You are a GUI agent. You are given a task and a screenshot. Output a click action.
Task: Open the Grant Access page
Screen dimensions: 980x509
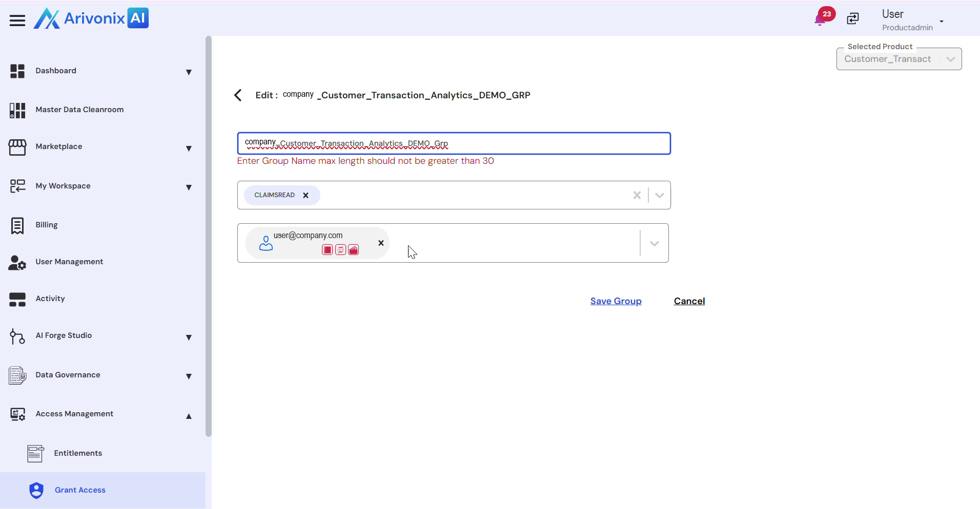click(80, 490)
